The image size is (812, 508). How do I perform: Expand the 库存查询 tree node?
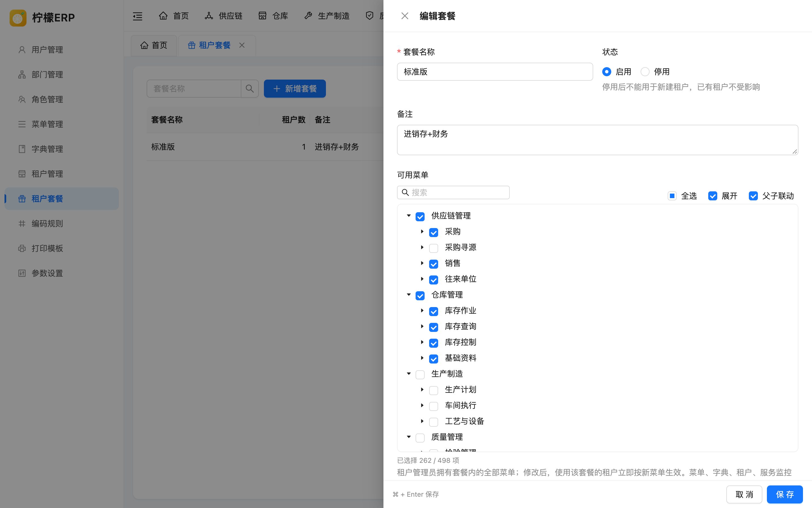pyautogui.click(x=422, y=326)
